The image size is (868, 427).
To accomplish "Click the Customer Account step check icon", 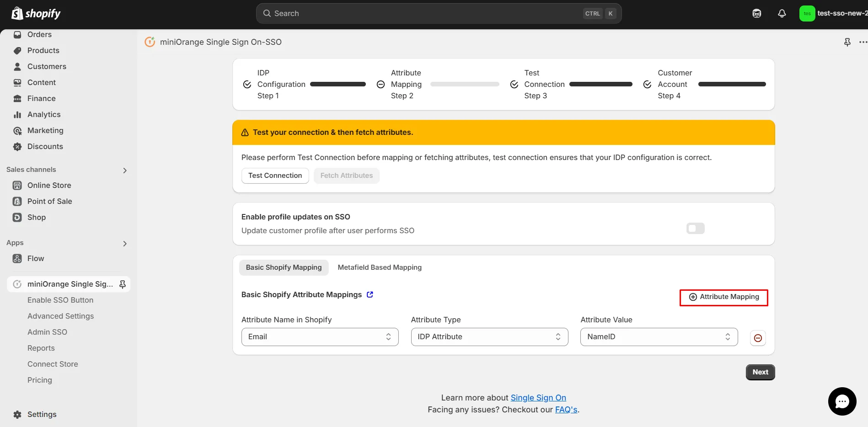I will [x=647, y=84].
